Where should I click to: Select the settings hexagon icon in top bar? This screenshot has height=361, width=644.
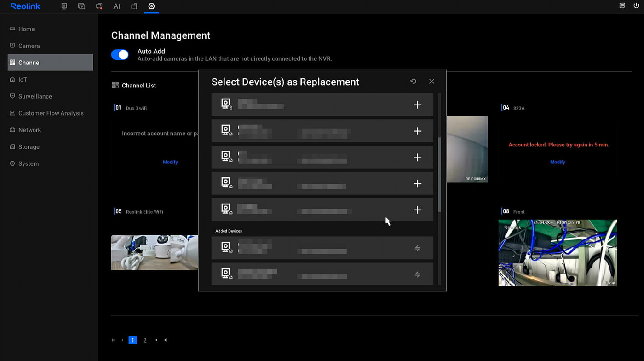pyautogui.click(x=151, y=6)
